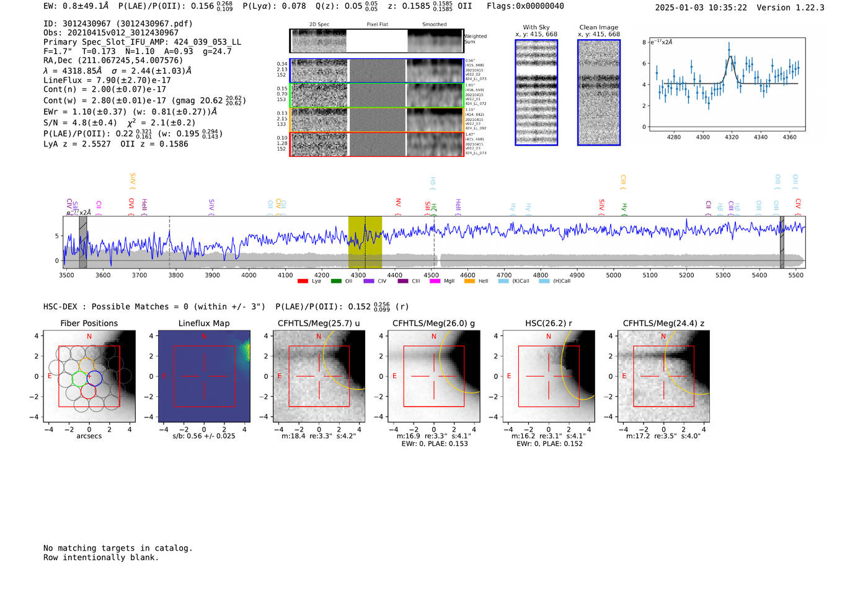The width and height of the screenshot is (868, 591).
Task: Click the purple CIV legend swatch
Action: 369,282
